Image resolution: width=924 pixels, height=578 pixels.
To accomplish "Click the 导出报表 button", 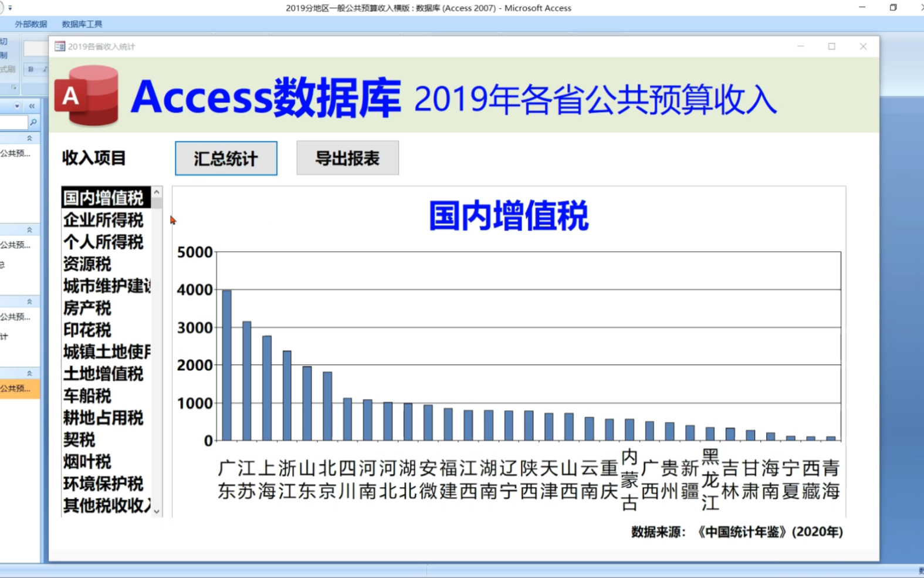I will tap(347, 158).
